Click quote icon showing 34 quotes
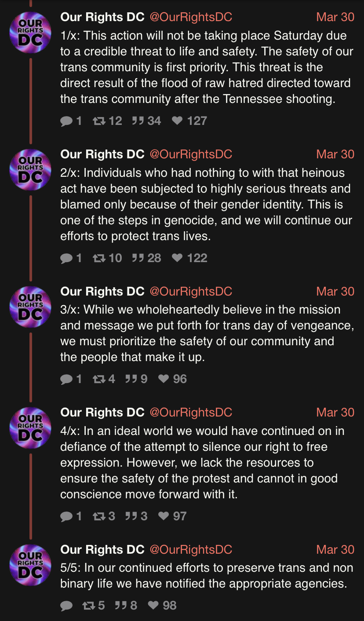The width and height of the screenshot is (364, 621). 138,121
